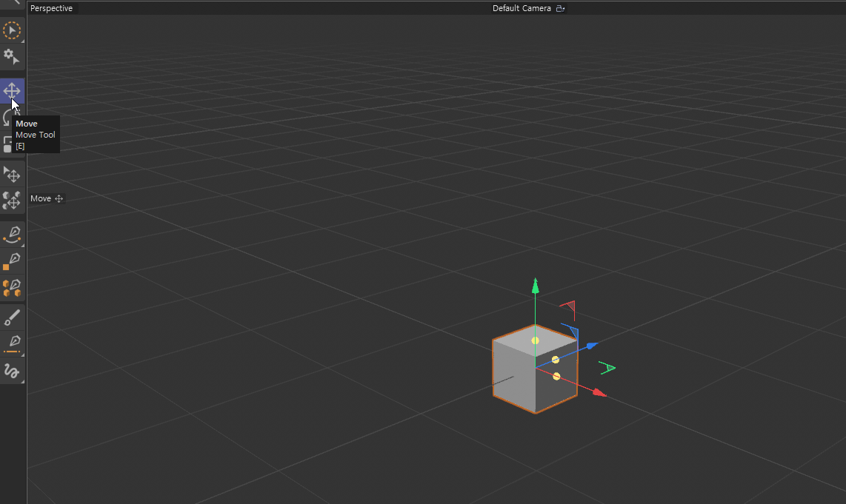
Task: Click the camera icon beside Default Camera
Action: pos(560,8)
